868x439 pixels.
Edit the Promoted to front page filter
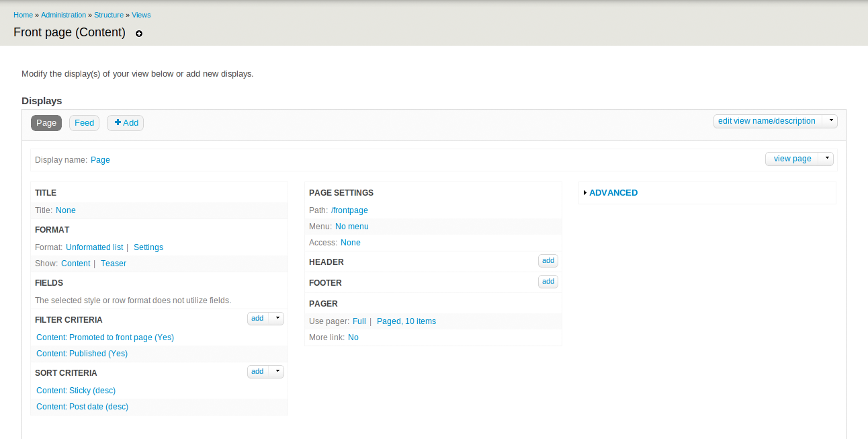point(105,337)
